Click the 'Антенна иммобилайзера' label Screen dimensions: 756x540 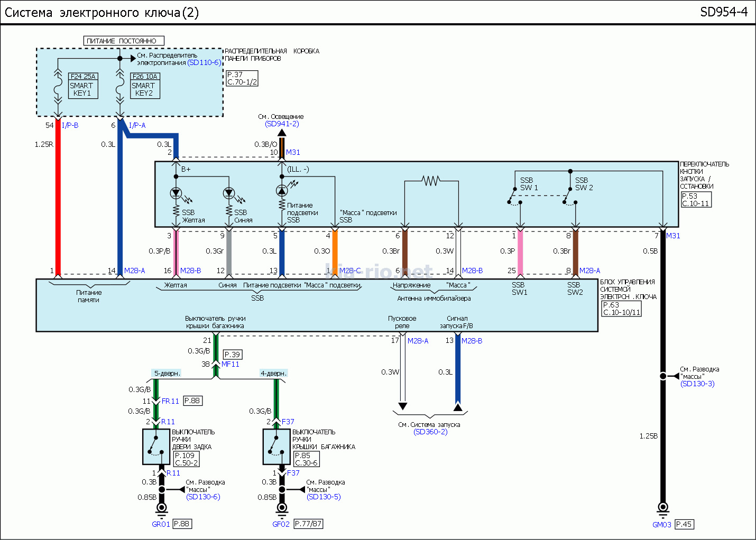(434, 298)
